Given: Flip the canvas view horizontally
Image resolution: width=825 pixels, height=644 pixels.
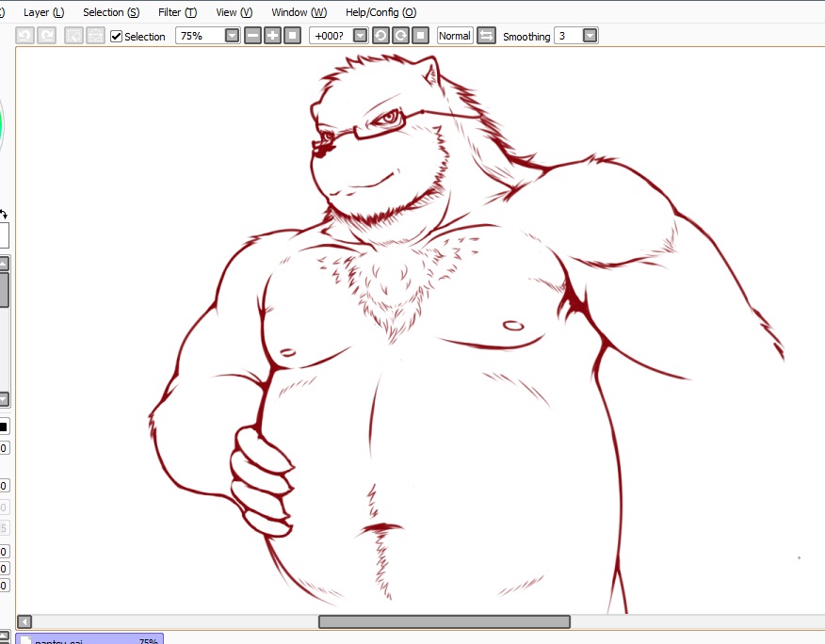Looking at the screenshot, I should click(486, 36).
